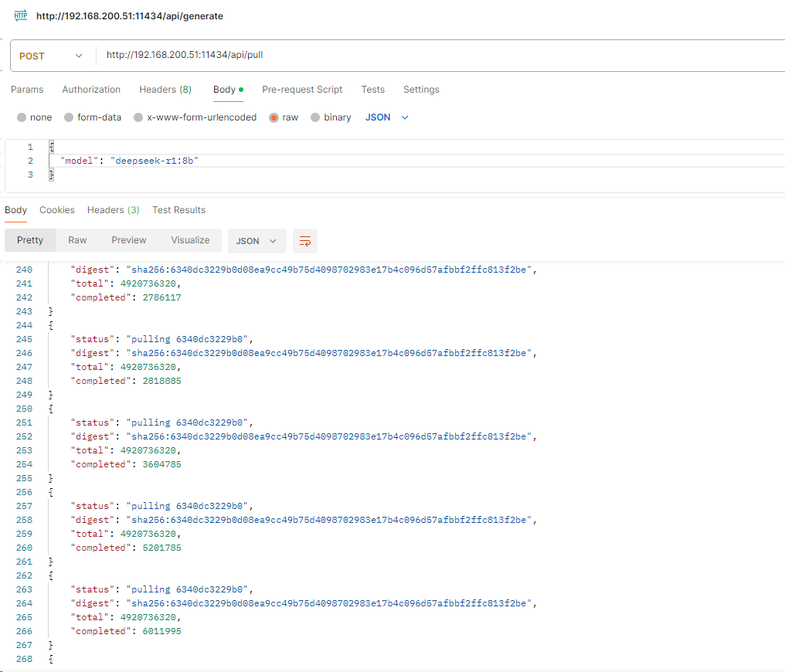Screen dimensions: 785x672
Task: Click the total value on line 241
Action: 148,283
